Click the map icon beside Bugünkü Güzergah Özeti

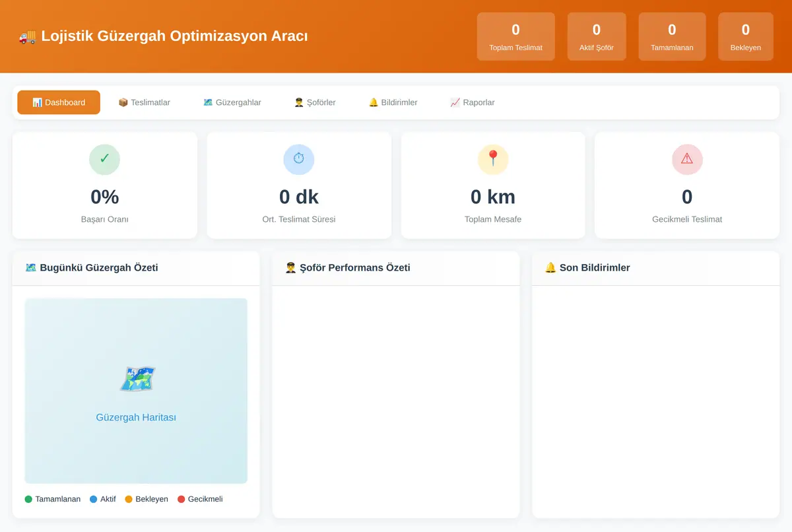pyautogui.click(x=30, y=267)
